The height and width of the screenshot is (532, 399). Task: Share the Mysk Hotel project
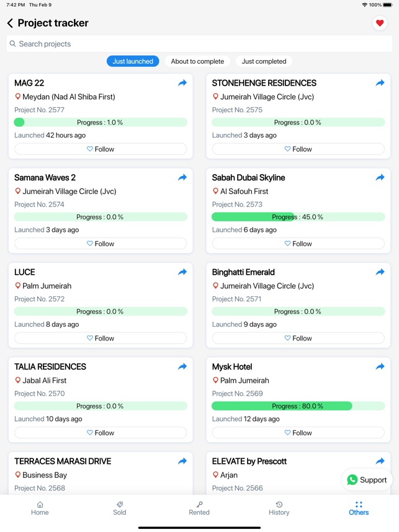click(x=380, y=366)
